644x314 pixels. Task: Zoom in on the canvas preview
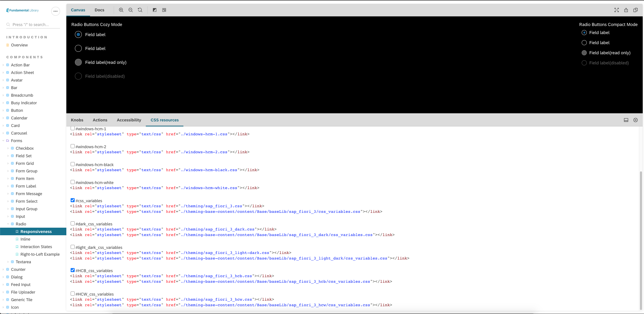(121, 10)
